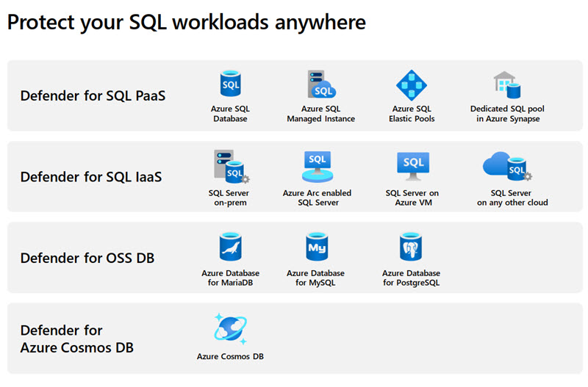Select the Azure Arc enabled SQL Server icon

pos(317,167)
